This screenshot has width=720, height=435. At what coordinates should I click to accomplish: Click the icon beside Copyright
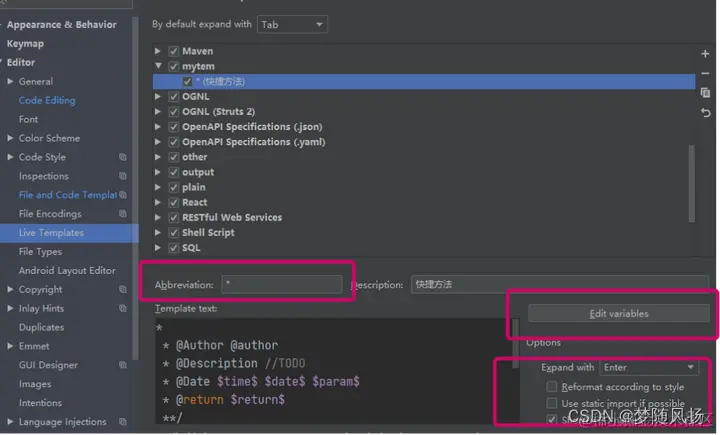coord(123,289)
